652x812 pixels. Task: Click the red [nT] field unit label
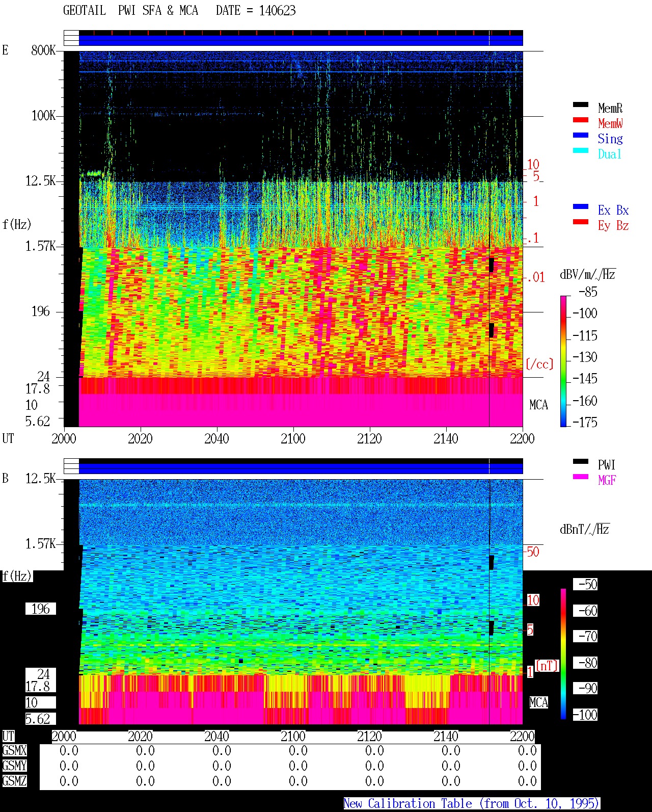(x=547, y=666)
